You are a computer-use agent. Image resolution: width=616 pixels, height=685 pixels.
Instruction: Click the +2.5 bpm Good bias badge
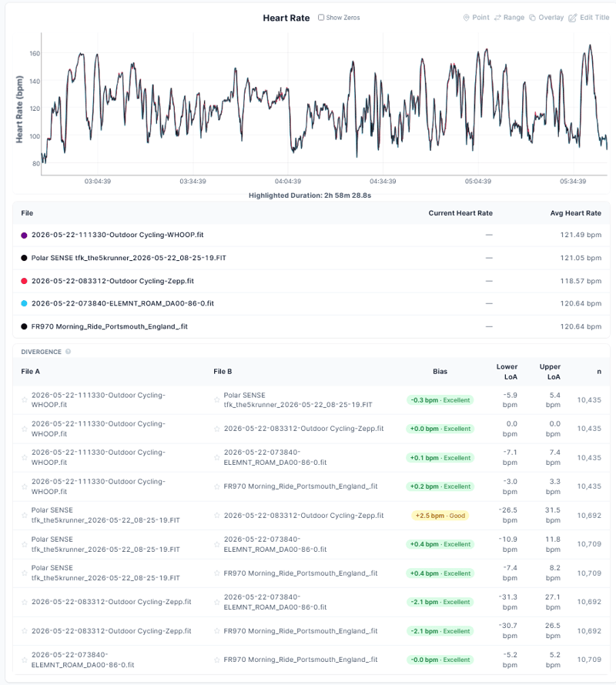pyautogui.click(x=440, y=516)
